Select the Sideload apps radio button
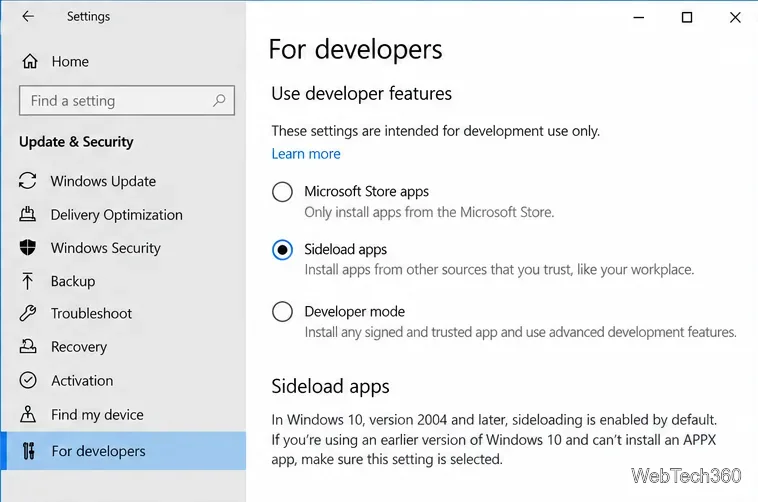The image size is (758, 502). click(x=282, y=250)
